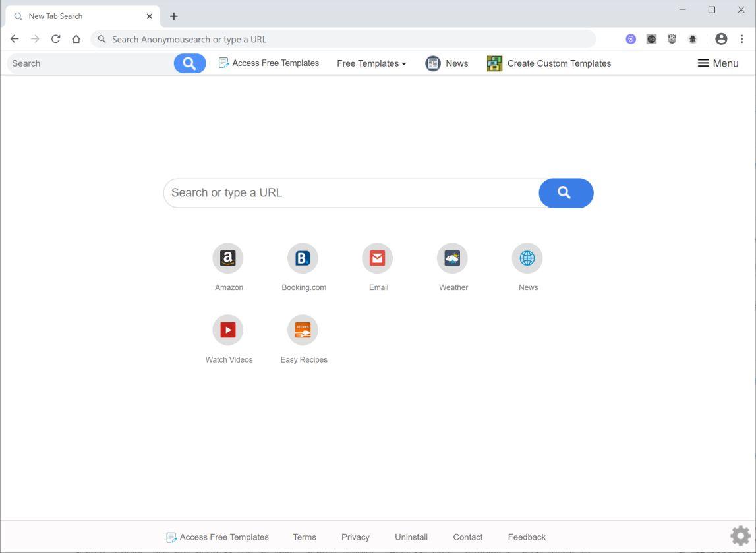Click the browser forward arrow
Screen dimensions: 756x553
35,39
